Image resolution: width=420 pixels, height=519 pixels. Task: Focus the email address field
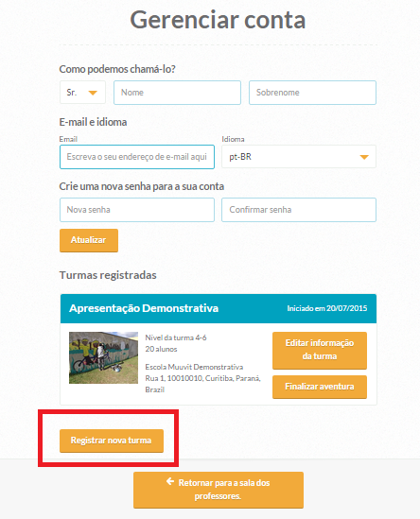click(137, 157)
